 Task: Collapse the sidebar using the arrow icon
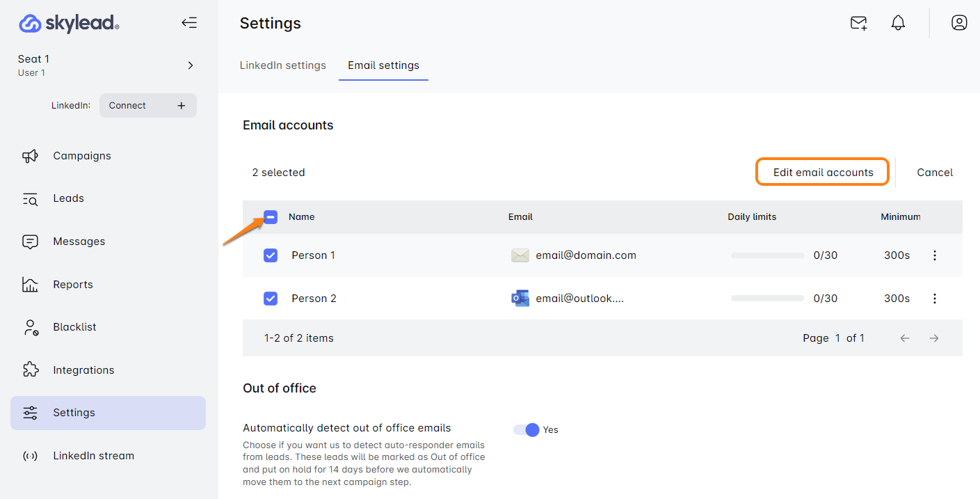(x=189, y=23)
